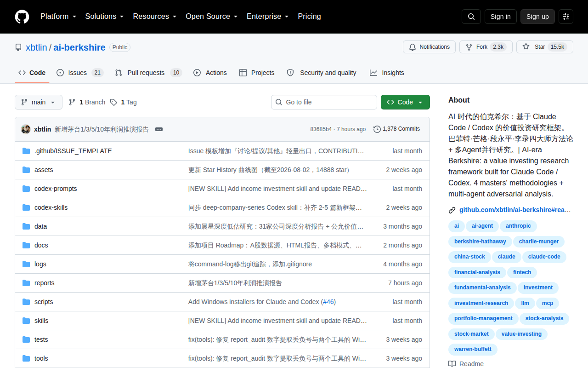Viewport: 588px width, 368px height.
Task: Select the mcp topic tag
Action: coord(548,304)
